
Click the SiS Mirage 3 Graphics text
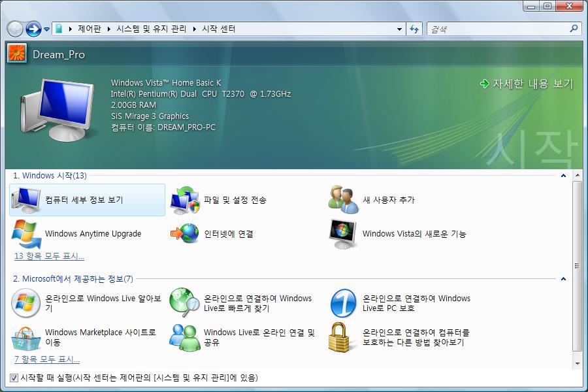150,116
